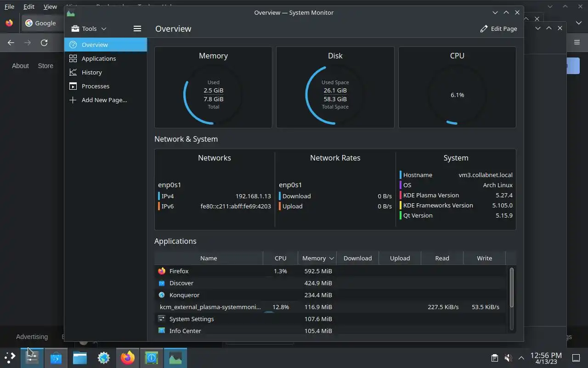Click the Konqueror icon in Applications table
Screen dimensions: 588x368
click(x=162, y=295)
